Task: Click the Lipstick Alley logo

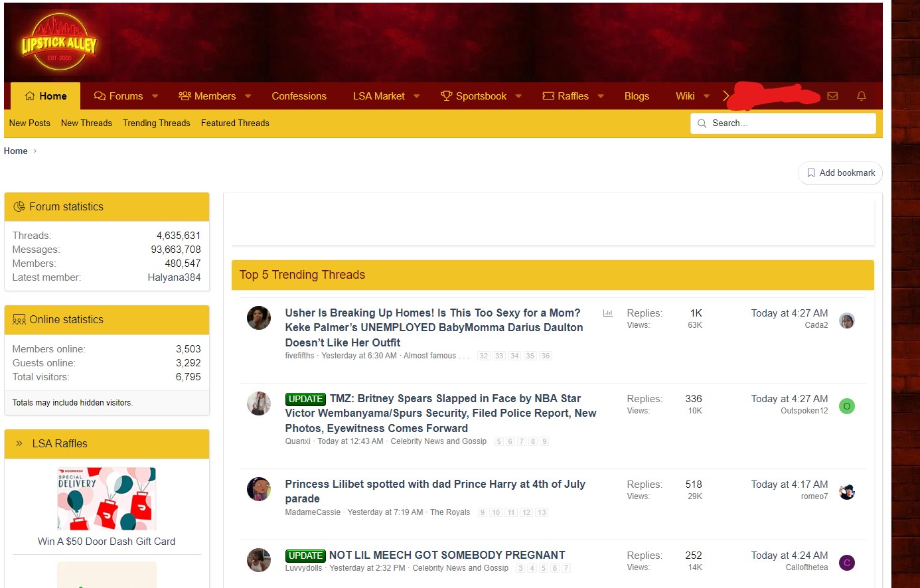Action: (x=59, y=43)
